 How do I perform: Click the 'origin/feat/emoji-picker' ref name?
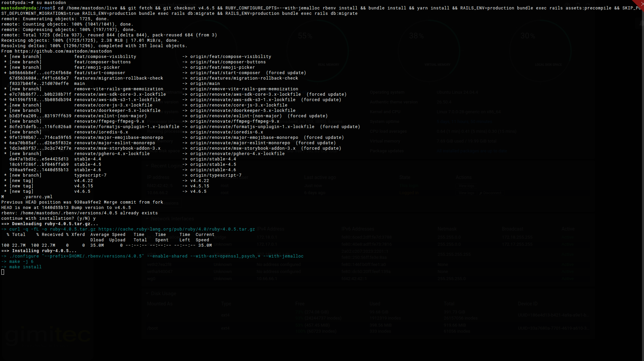(223, 67)
